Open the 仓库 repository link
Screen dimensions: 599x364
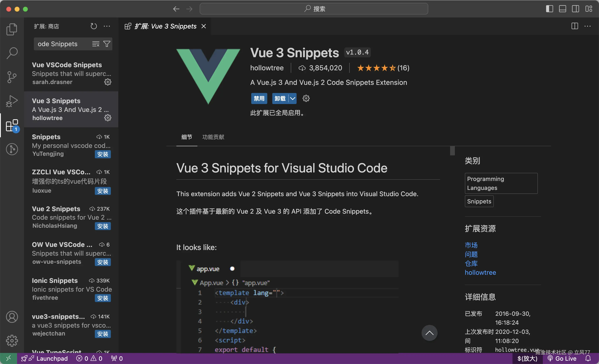point(471,263)
